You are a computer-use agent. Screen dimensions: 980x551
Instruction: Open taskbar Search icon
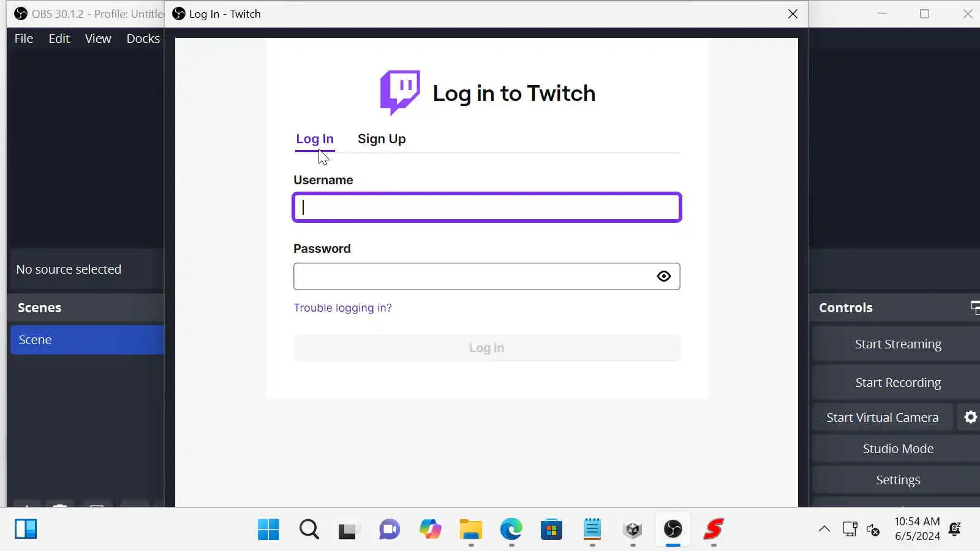coord(309,530)
